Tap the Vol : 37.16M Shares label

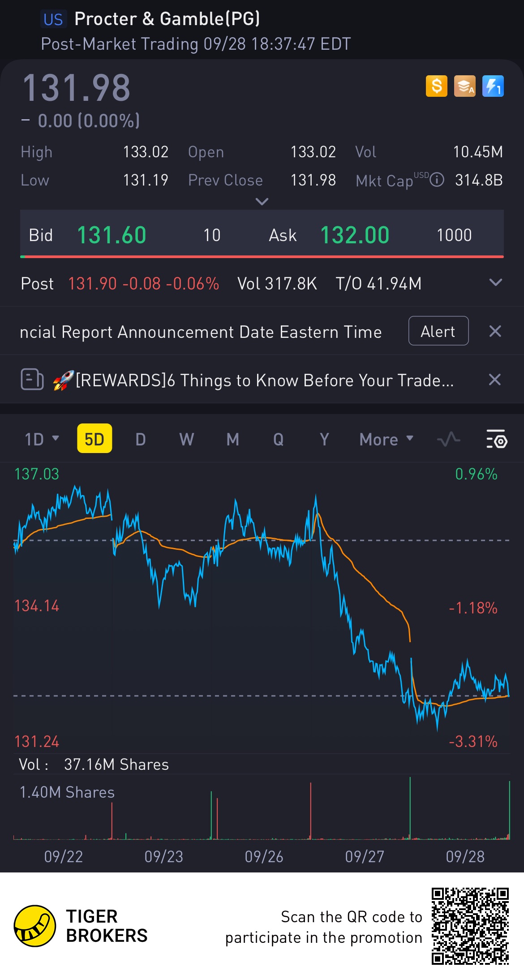94,764
